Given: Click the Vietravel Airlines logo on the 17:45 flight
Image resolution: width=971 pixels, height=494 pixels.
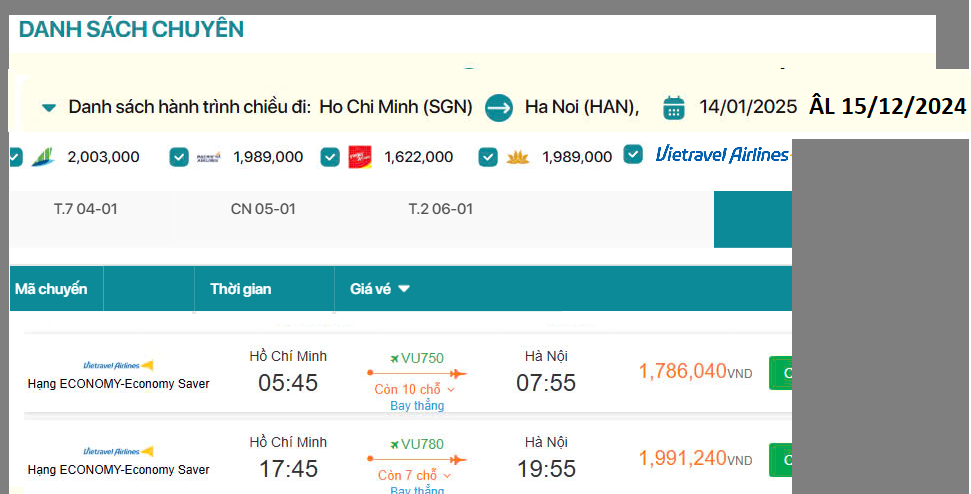Looking at the screenshot, I should tap(118, 451).
